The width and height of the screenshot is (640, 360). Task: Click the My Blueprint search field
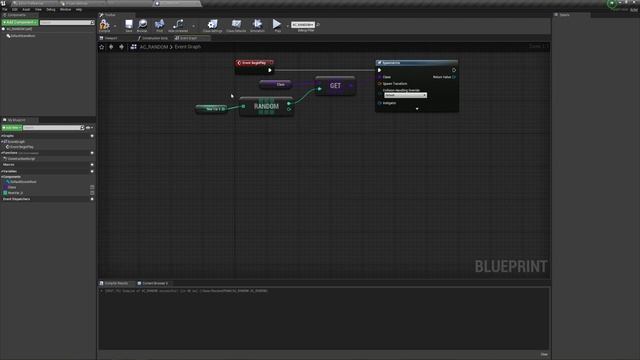53,128
